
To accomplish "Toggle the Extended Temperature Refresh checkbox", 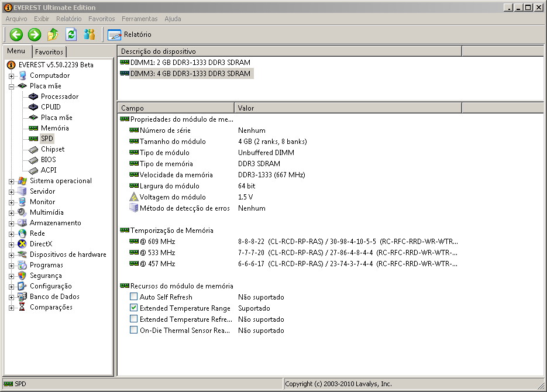I will tap(133, 319).
